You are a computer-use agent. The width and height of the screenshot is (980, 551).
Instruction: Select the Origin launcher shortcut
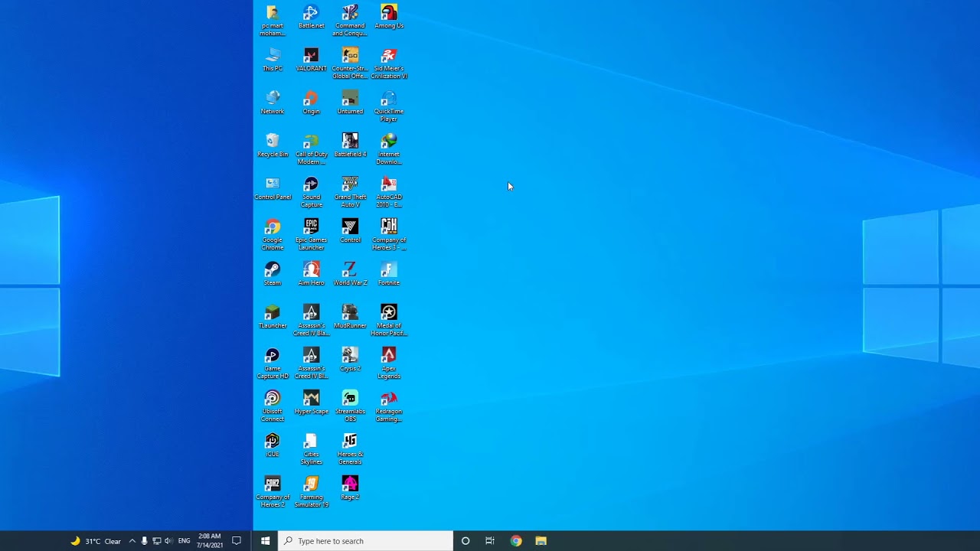pos(311,103)
